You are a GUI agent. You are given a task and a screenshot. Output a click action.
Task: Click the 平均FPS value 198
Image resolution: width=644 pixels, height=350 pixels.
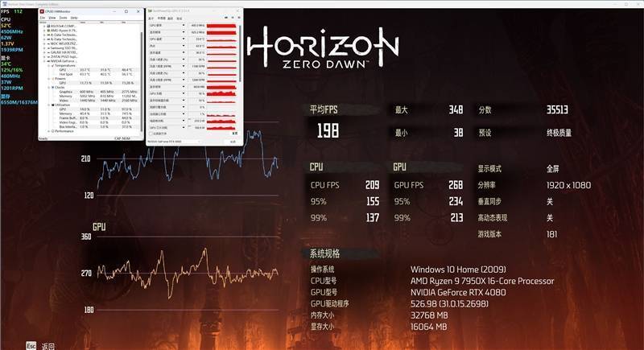(x=328, y=131)
